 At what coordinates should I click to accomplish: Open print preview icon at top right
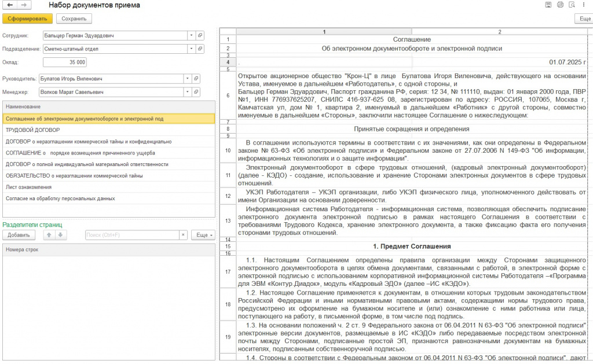point(572,5)
